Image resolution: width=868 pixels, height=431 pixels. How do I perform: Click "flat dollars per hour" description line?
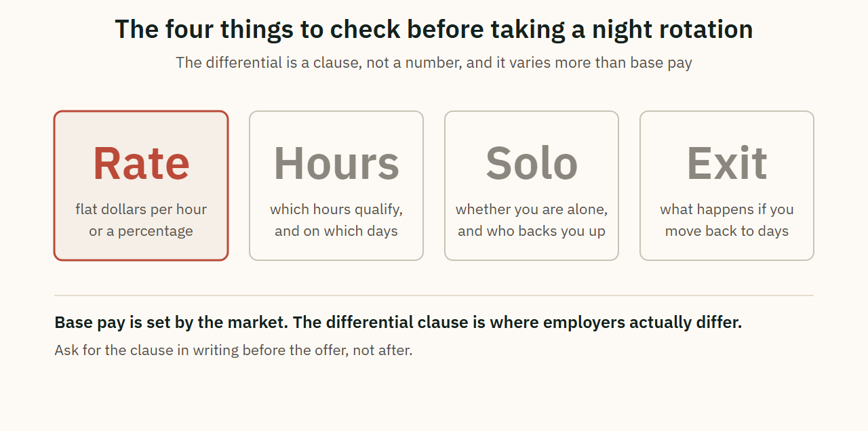click(141, 209)
